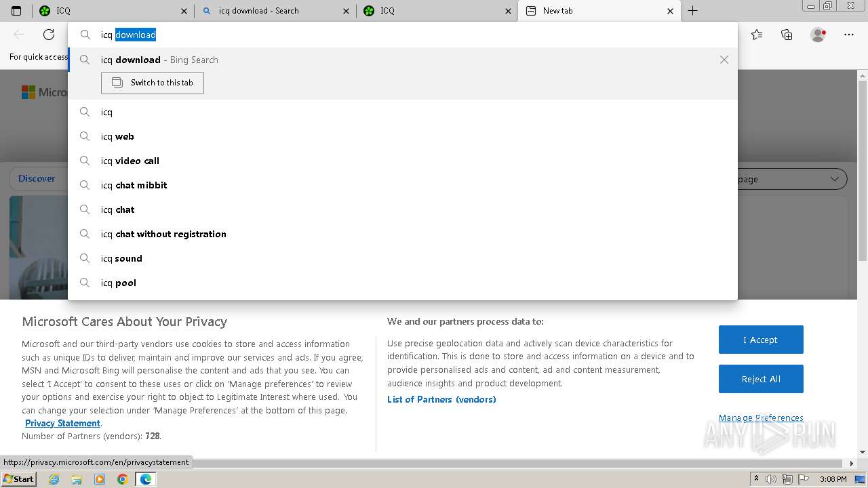Choose the icq sound suggestion

coord(403,258)
